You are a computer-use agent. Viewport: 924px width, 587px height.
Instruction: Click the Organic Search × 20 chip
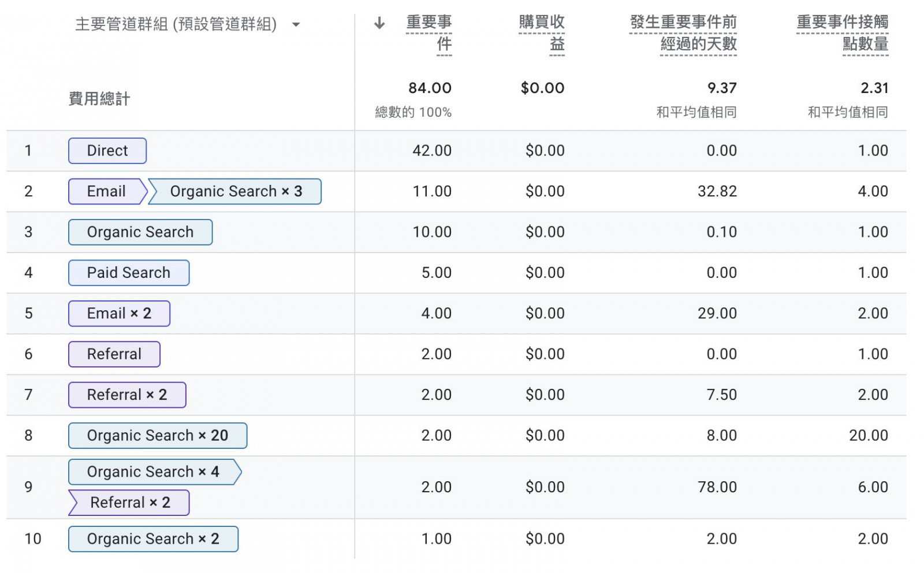(x=158, y=436)
